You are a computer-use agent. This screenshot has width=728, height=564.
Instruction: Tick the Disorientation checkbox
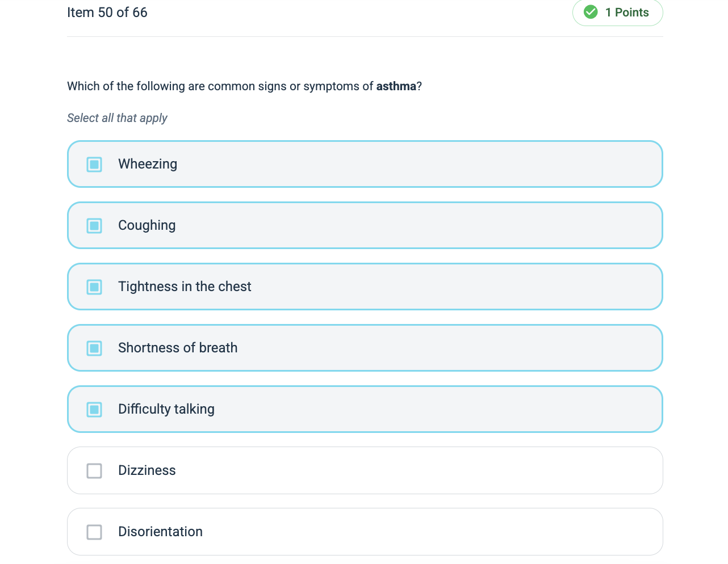(x=94, y=532)
